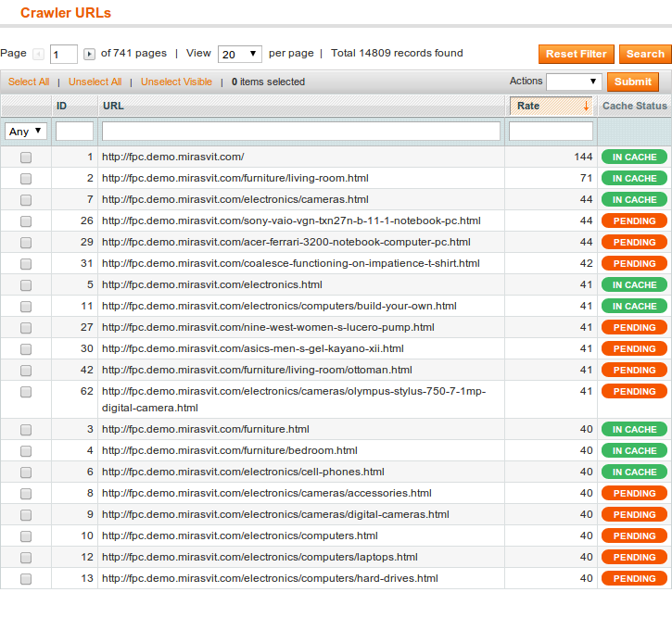Screen dimensions: 672x630
Task: Select checkbox for electronics.html row
Action: point(26,285)
